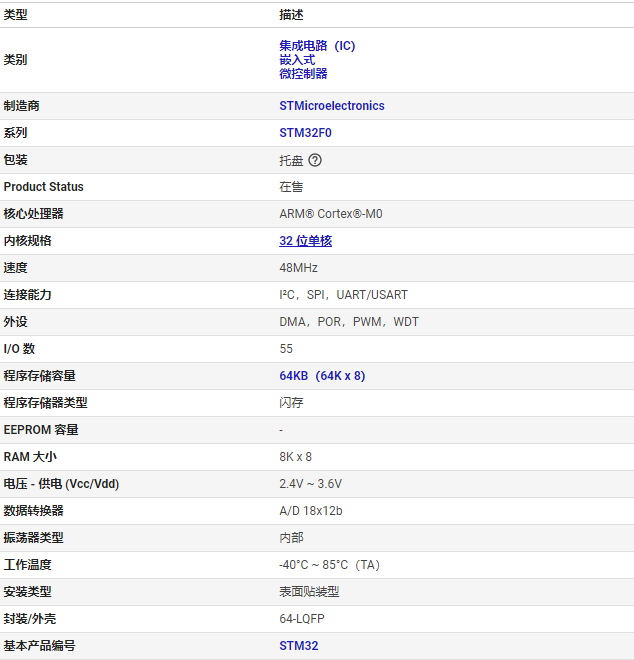Select the ARM® Cortex®-M0 value

pos(331,214)
